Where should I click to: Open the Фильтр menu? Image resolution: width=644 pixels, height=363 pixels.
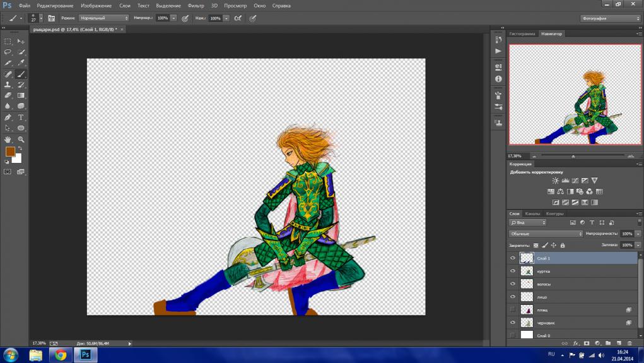point(196,5)
